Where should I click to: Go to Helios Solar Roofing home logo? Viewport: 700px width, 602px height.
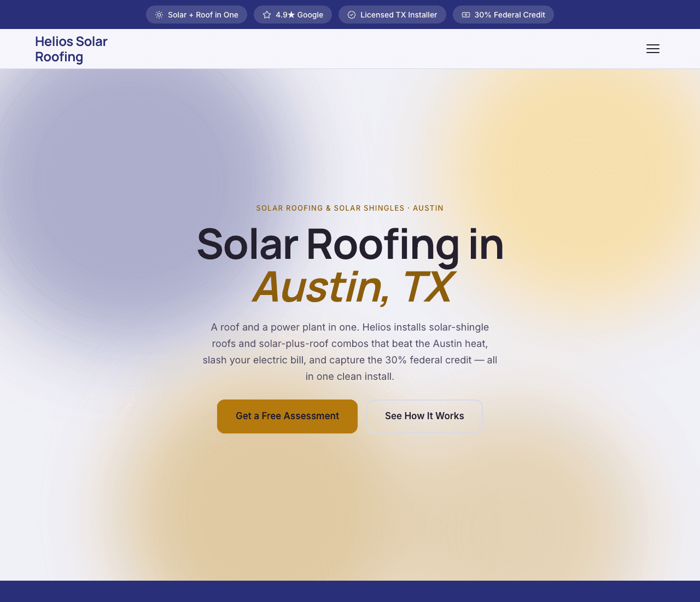71,49
